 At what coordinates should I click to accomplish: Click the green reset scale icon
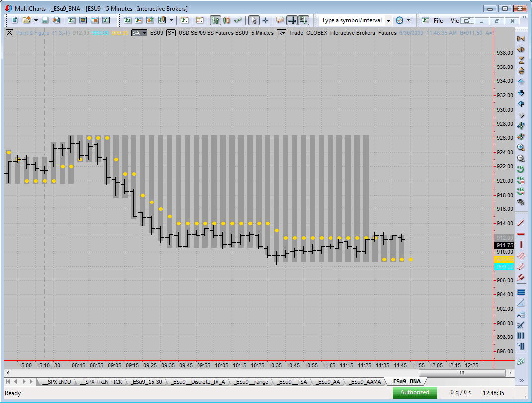click(521, 169)
